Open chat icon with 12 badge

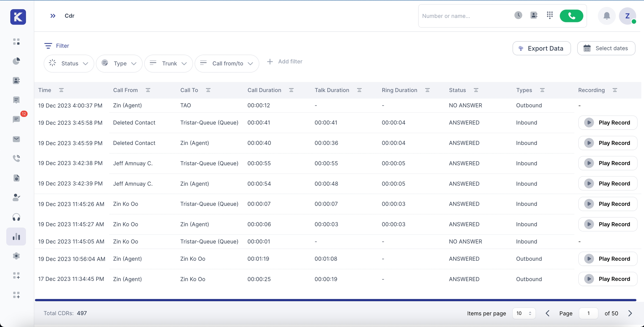(x=16, y=119)
